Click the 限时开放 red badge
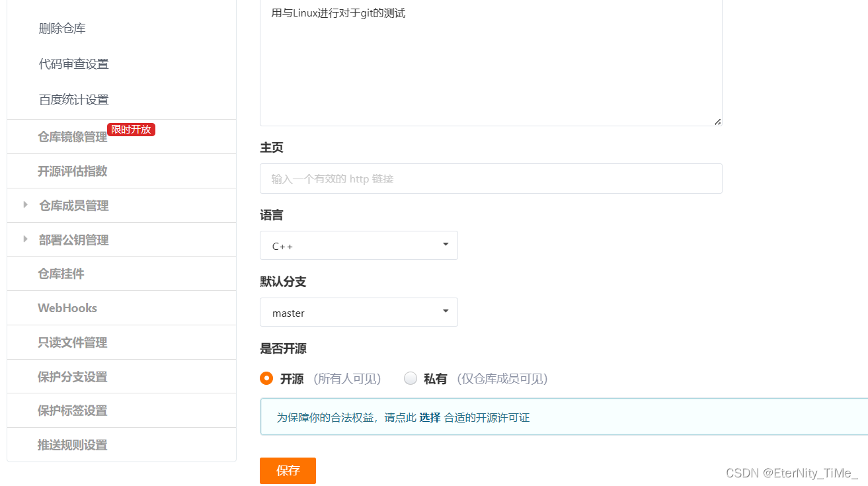Viewport: 868px width, 486px height. [131, 130]
